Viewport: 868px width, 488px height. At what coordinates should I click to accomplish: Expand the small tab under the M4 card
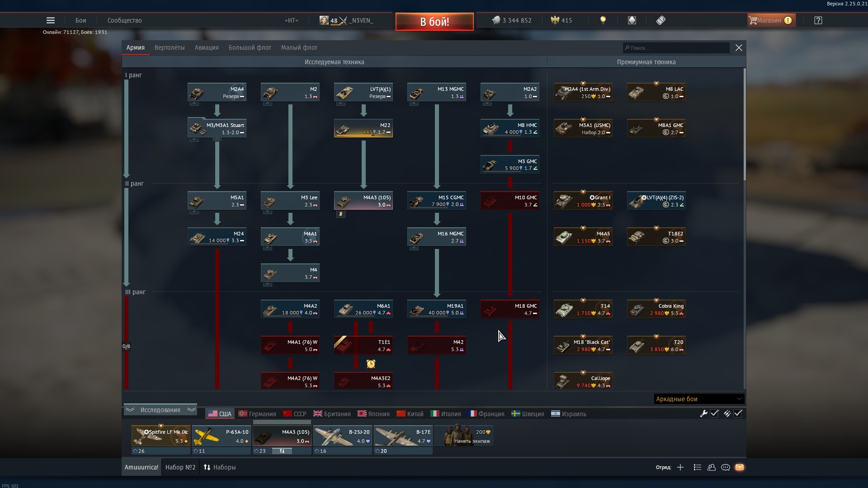coord(267,284)
